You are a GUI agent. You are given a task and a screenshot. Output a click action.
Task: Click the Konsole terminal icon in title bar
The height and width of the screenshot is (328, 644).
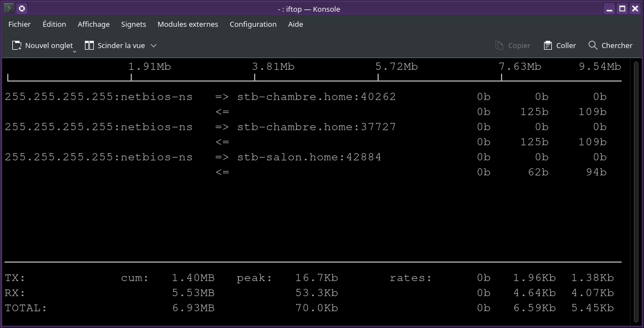(x=9, y=8)
